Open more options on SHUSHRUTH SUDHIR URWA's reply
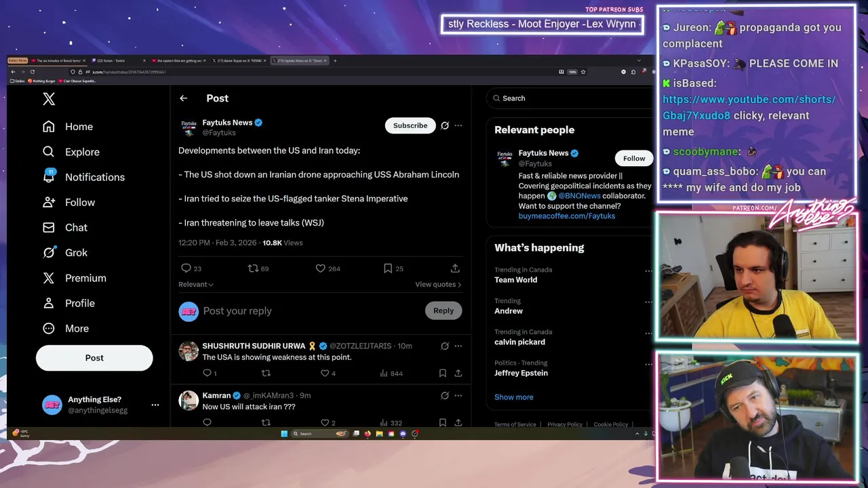 click(458, 346)
